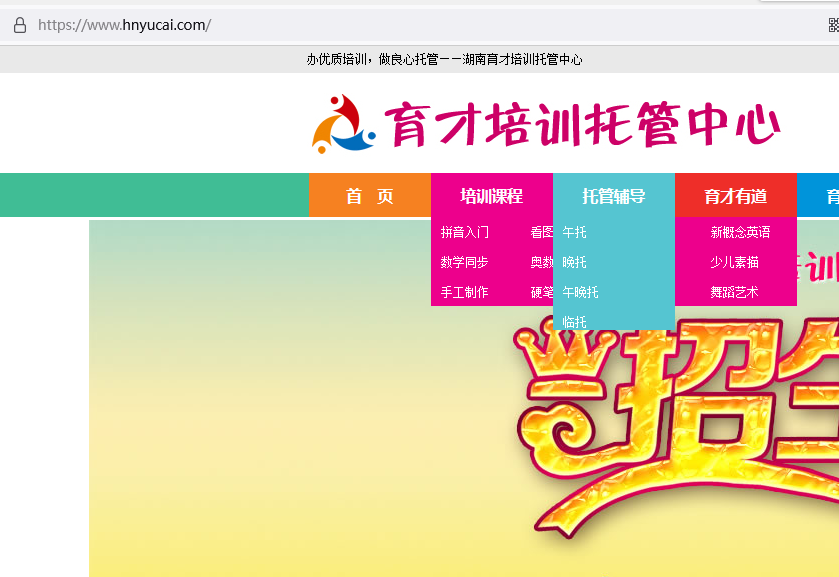This screenshot has width=839, height=577.
Task: Select 手工制作 course link
Action: tap(465, 292)
